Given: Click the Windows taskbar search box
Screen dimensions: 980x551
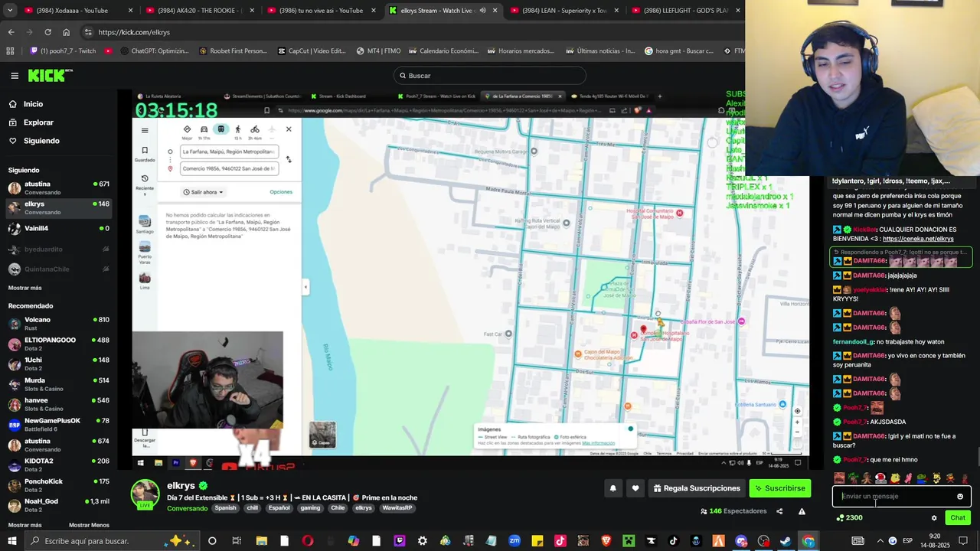Looking at the screenshot, I should (111, 541).
